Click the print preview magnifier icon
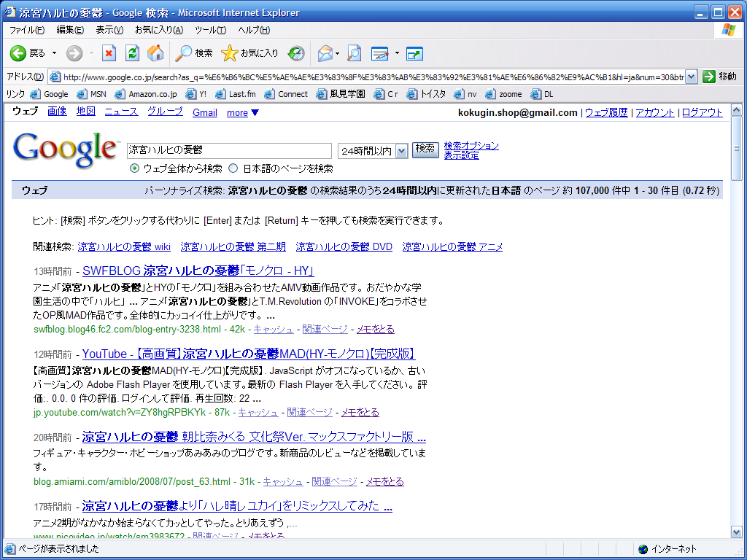The height and width of the screenshot is (560, 747). [354, 53]
